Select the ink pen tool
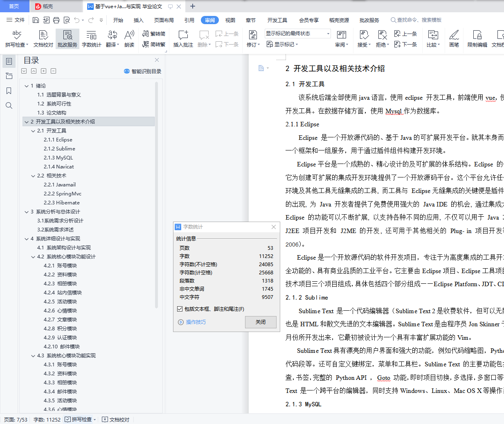This screenshot has width=504, height=424. 454,39
